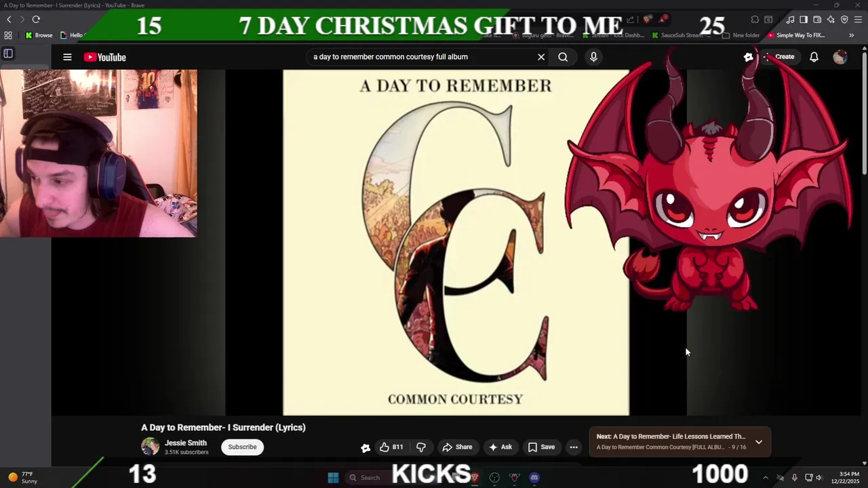Open the YouTube hamburger guide menu
This screenshot has height=488, width=868.
coord(67,57)
